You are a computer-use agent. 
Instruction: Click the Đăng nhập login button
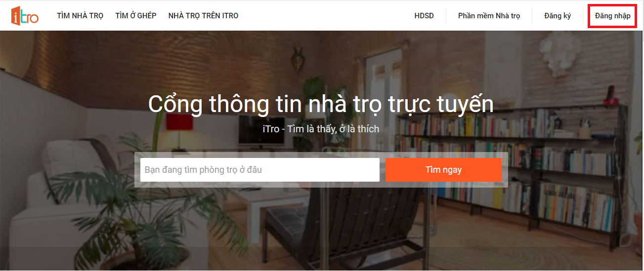[x=612, y=16]
